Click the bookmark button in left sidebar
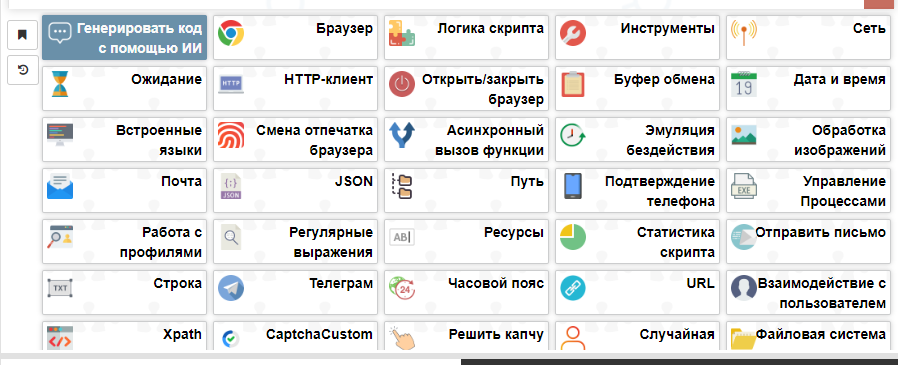The image size is (898, 365). [x=22, y=35]
